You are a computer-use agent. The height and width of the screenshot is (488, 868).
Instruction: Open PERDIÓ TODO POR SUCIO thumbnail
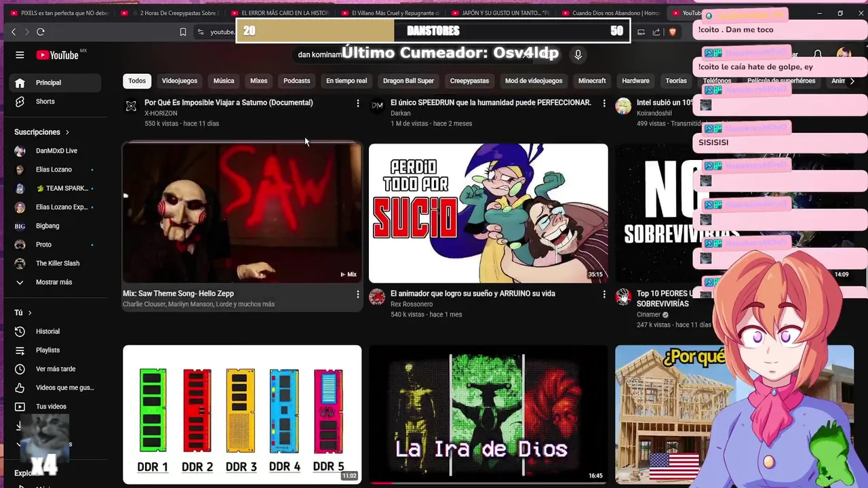[x=488, y=213]
